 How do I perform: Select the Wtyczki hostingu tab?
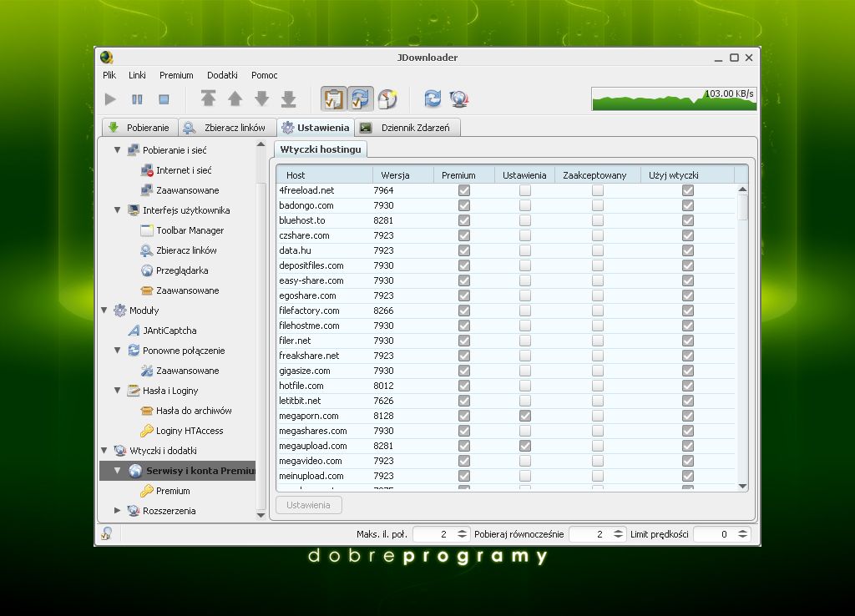(x=321, y=149)
